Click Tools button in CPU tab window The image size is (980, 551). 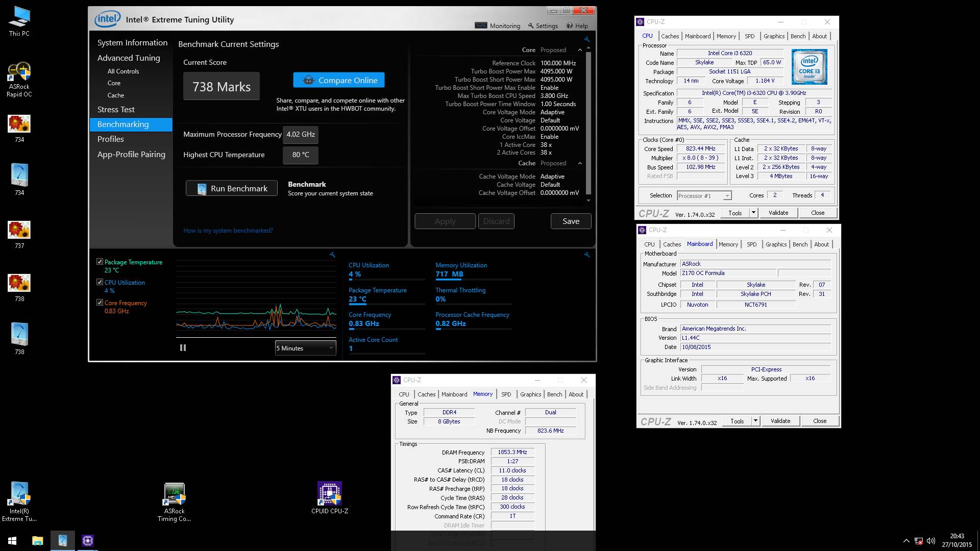click(735, 213)
